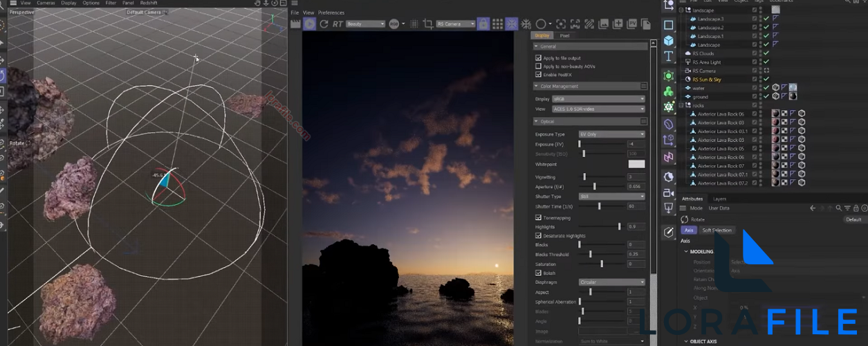Toggle Apply to non-beauty AOVs checkbox

click(538, 66)
